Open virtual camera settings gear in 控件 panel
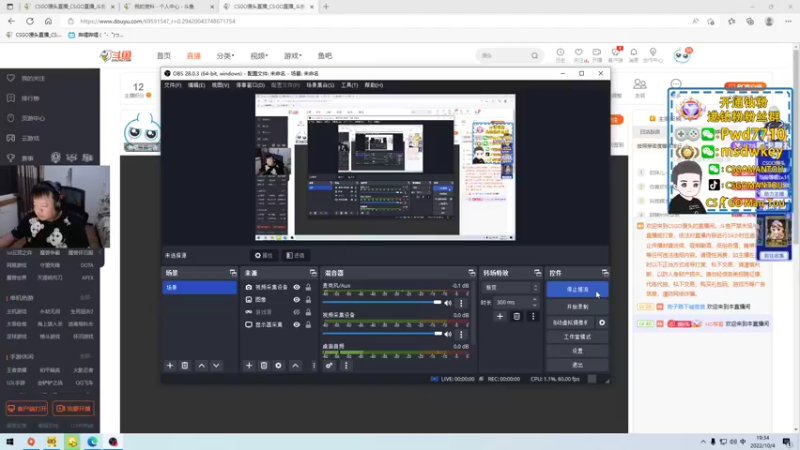The height and width of the screenshot is (450, 800). 602,322
